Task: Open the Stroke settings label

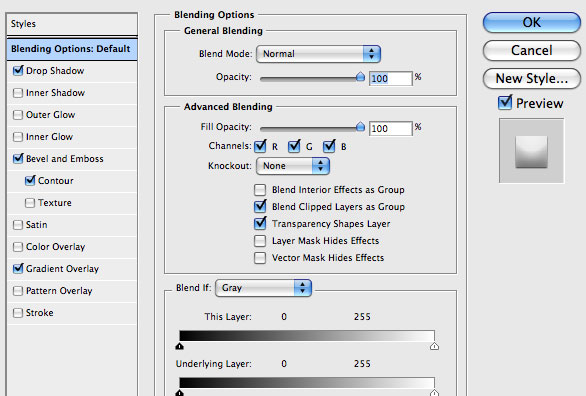Action: coord(40,313)
